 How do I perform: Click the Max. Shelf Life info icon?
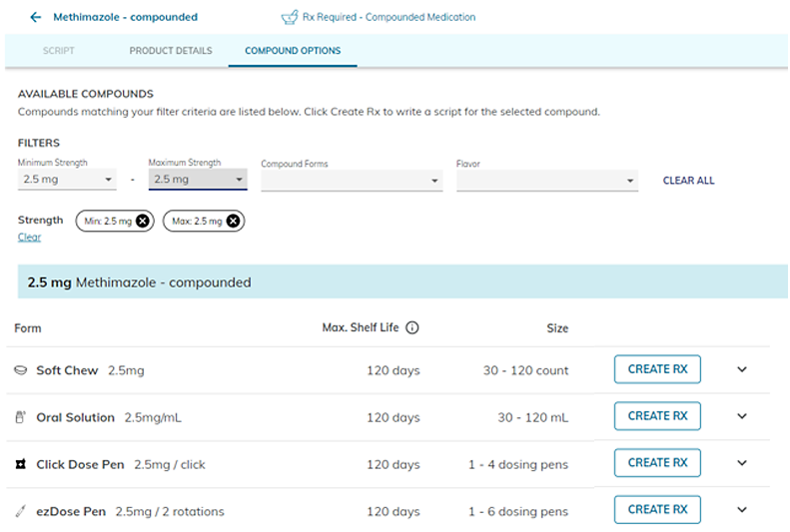pos(412,327)
